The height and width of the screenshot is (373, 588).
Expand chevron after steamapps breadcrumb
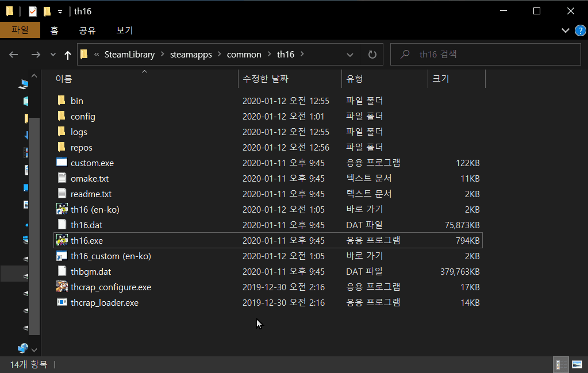click(x=220, y=54)
